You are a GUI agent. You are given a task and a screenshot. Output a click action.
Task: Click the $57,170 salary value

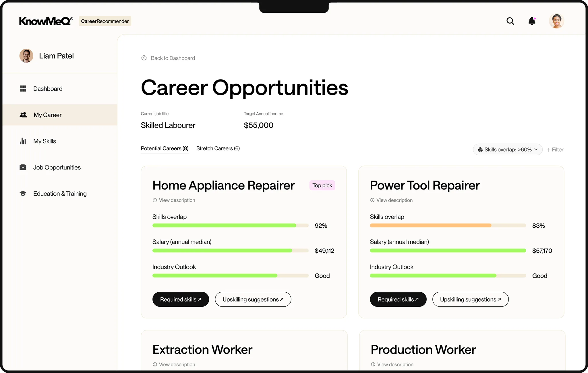click(542, 251)
